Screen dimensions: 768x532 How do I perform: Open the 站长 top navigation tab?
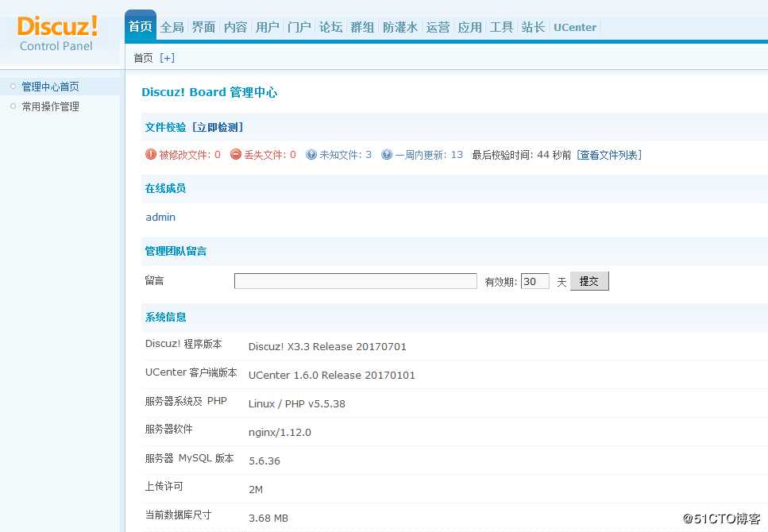(x=533, y=27)
